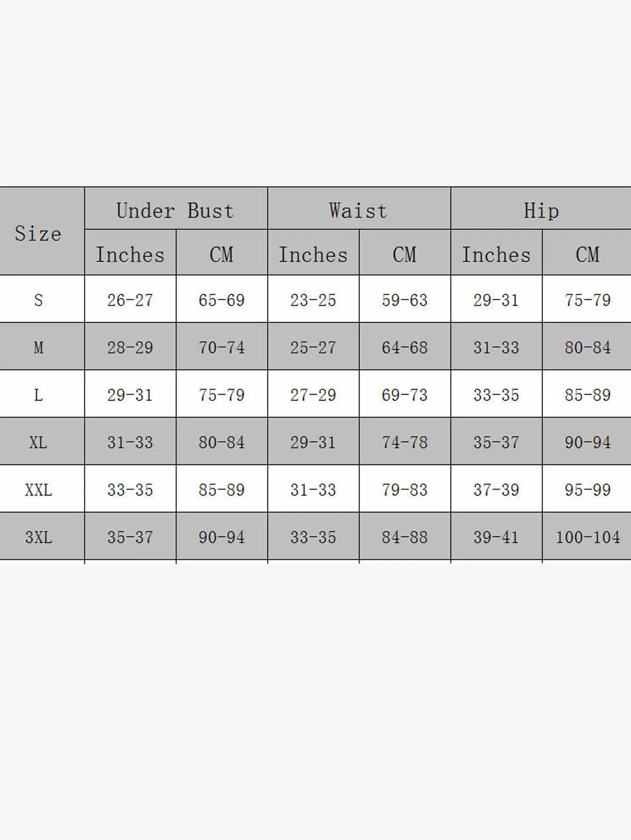Click the 100-104 hip CM cell
Viewport: 631px width, 840px height.
tap(588, 537)
